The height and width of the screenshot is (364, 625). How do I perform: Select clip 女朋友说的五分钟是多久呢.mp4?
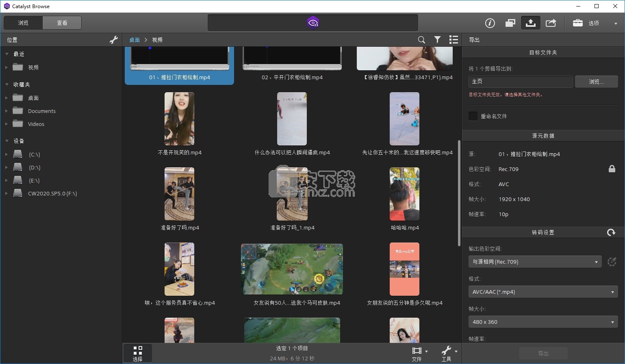[404, 274]
